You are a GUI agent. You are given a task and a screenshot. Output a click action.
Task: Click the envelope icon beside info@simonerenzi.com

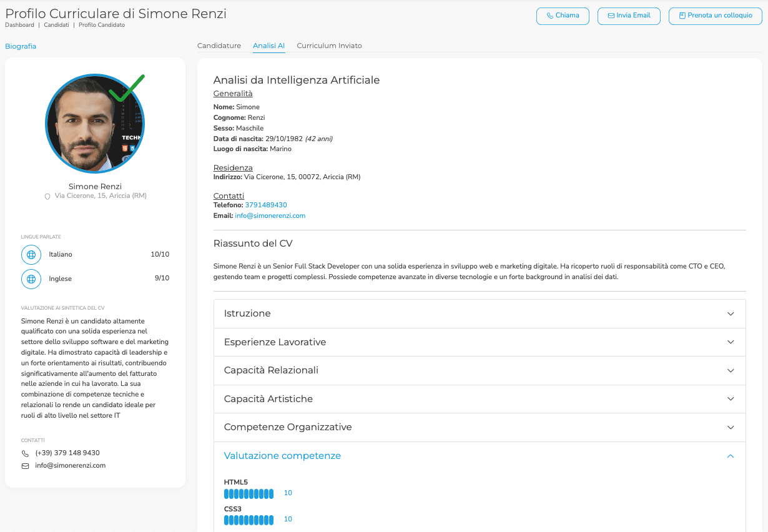click(x=24, y=465)
